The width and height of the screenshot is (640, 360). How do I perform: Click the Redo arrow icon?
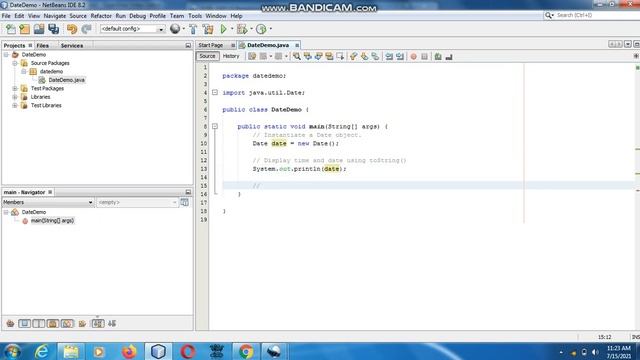pos(86,29)
